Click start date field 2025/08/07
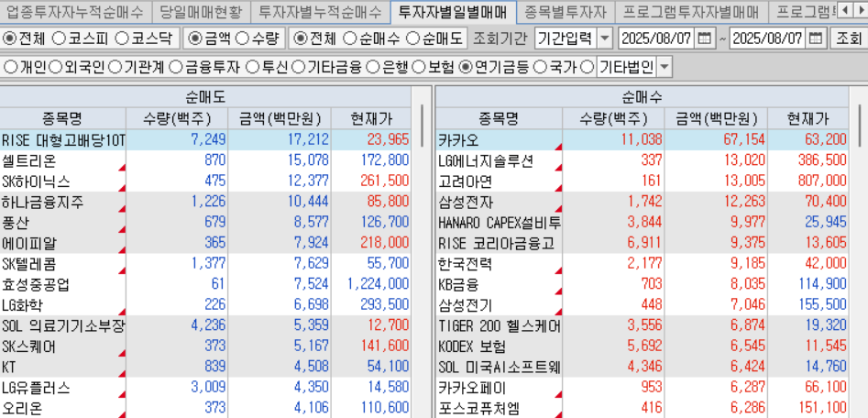This screenshot has height=418, width=868. pos(656,38)
